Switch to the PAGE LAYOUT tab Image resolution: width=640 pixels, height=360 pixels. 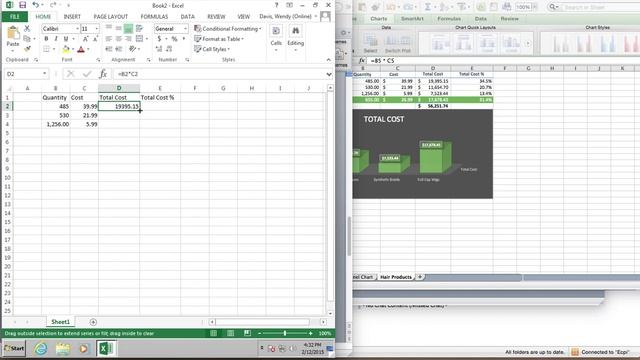pos(111,17)
